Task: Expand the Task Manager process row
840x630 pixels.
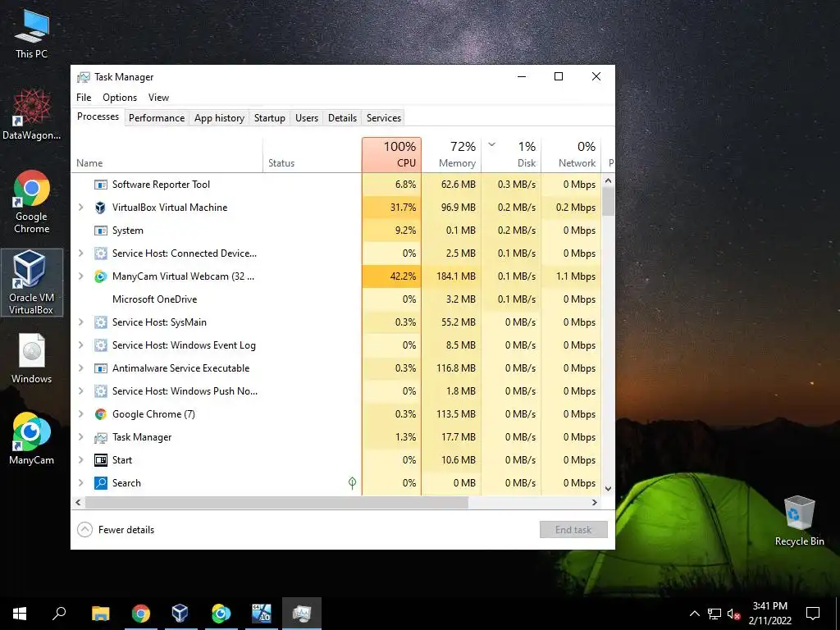Action: click(x=81, y=437)
